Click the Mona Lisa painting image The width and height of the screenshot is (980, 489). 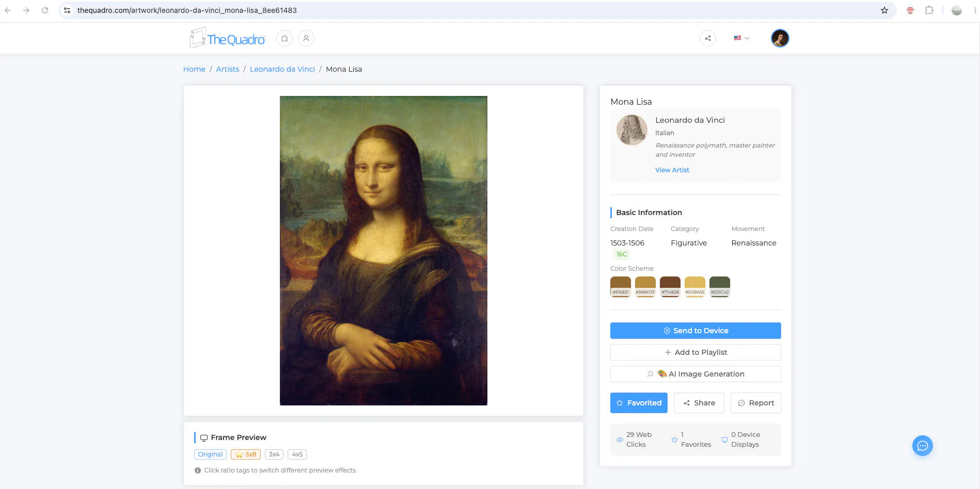click(x=384, y=251)
